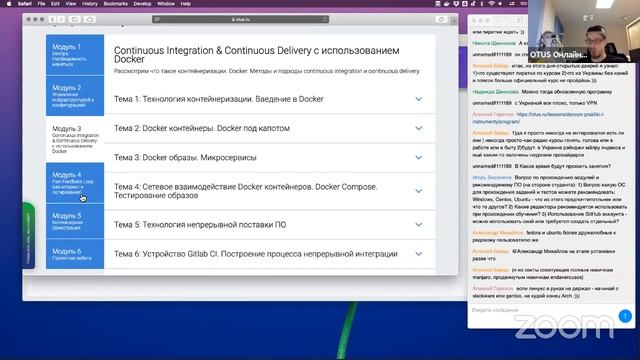Screen dimensions: 640x360
Task: Click the iCloud tabs toolbar icon
Action: (x=90, y=19)
